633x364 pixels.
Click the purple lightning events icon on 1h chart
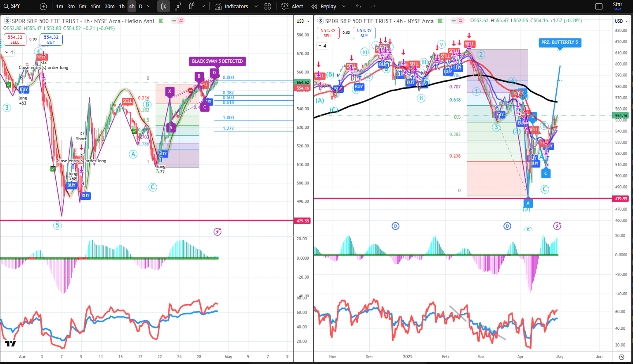(x=217, y=232)
